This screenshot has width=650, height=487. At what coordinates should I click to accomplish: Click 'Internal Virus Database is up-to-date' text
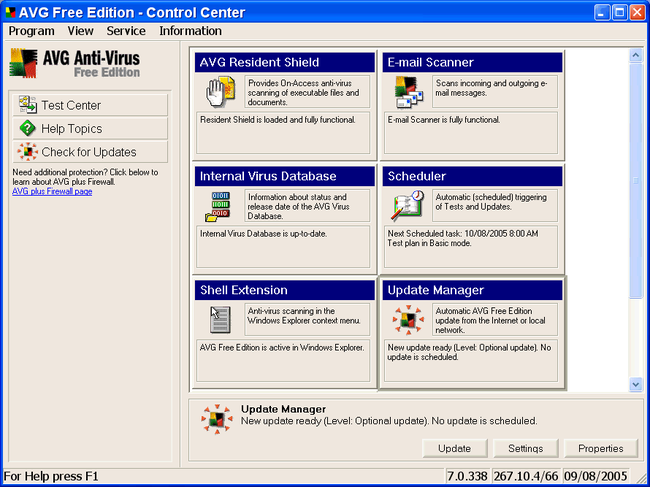click(x=264, y=234)
